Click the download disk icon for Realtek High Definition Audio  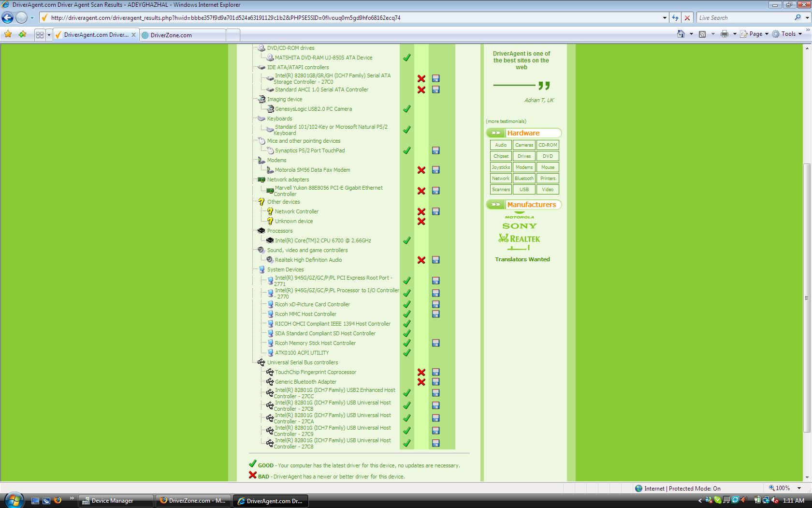pyautogui.click(x=435, y=260)
